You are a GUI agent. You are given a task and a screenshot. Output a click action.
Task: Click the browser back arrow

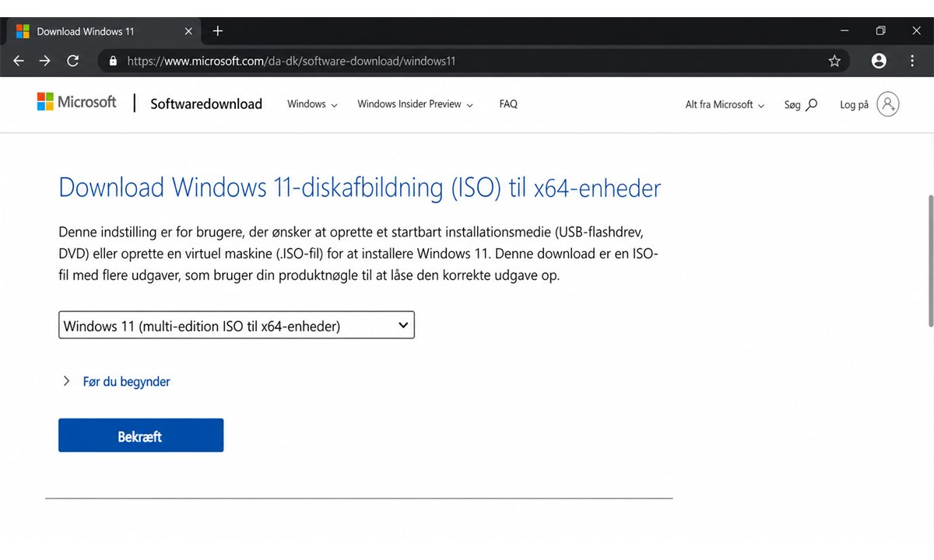click(x=19, y=61)
